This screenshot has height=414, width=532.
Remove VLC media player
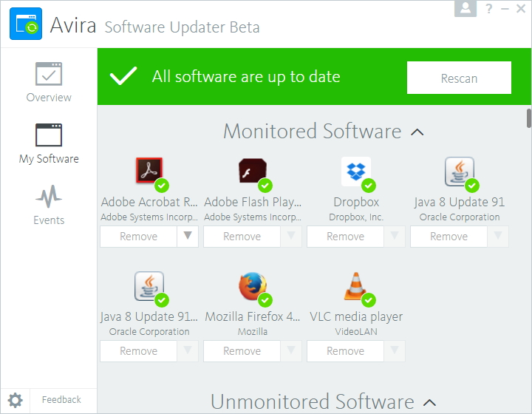pyautogui.click(x=345, y=351)
